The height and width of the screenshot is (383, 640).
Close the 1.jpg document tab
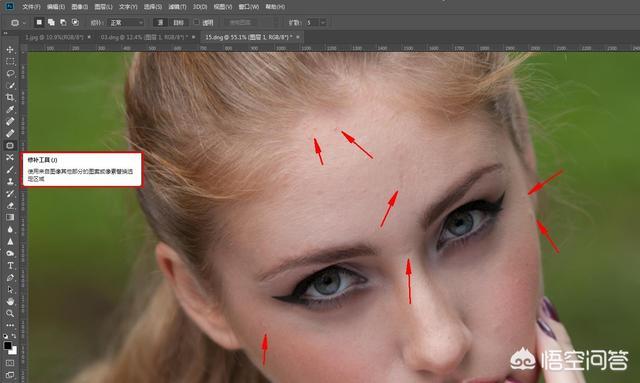point(89,37)
